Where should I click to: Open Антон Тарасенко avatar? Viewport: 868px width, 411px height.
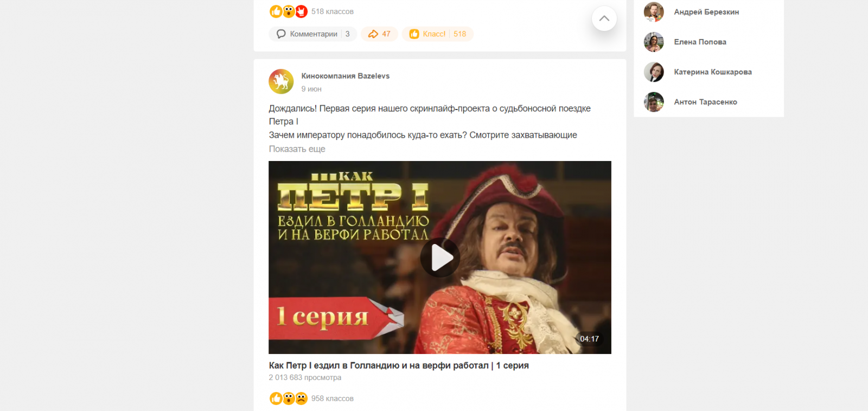(654, 102)
